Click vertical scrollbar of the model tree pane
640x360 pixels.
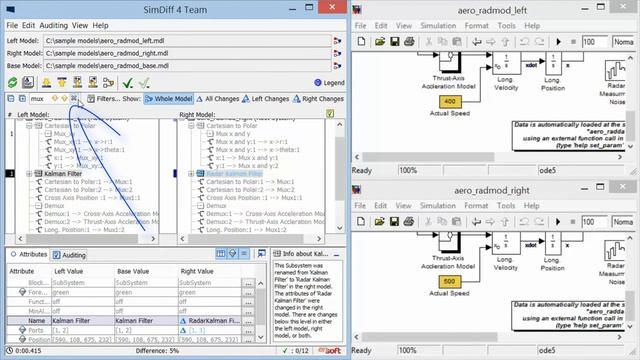(340, 168)
